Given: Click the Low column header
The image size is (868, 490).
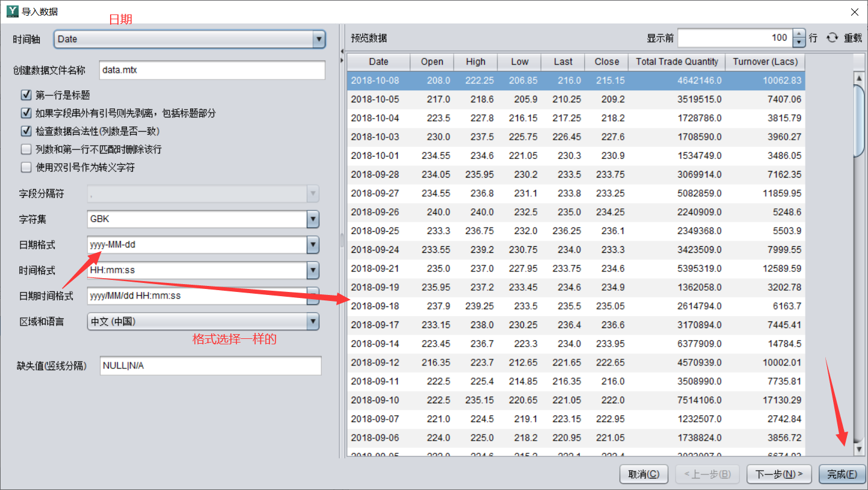Looking at the screenshot, I should tap(519, 61).
